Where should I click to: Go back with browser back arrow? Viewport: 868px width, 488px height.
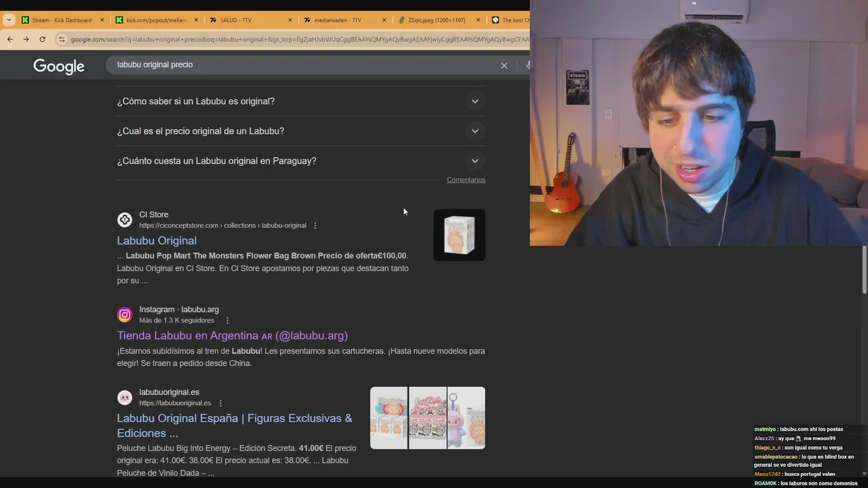point(9,39)
